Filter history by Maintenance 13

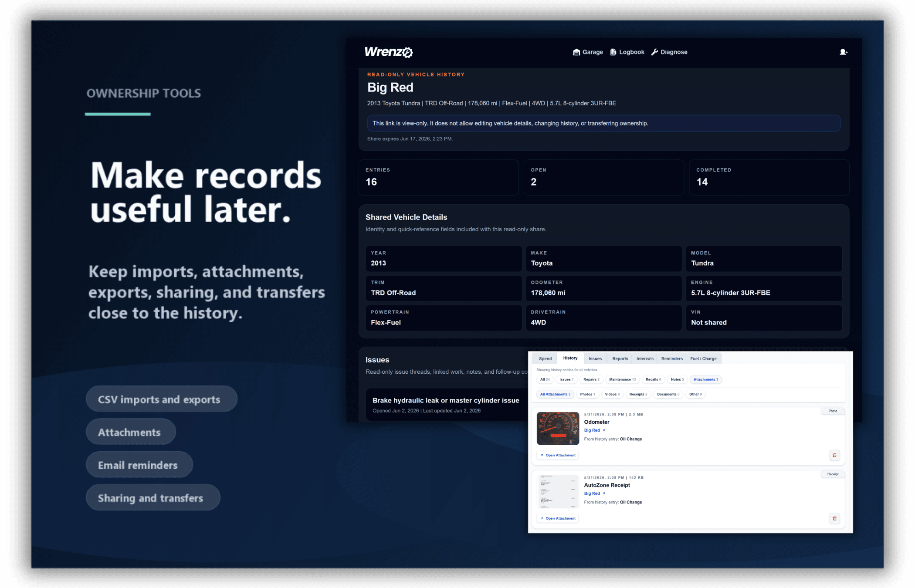point(622,379)
